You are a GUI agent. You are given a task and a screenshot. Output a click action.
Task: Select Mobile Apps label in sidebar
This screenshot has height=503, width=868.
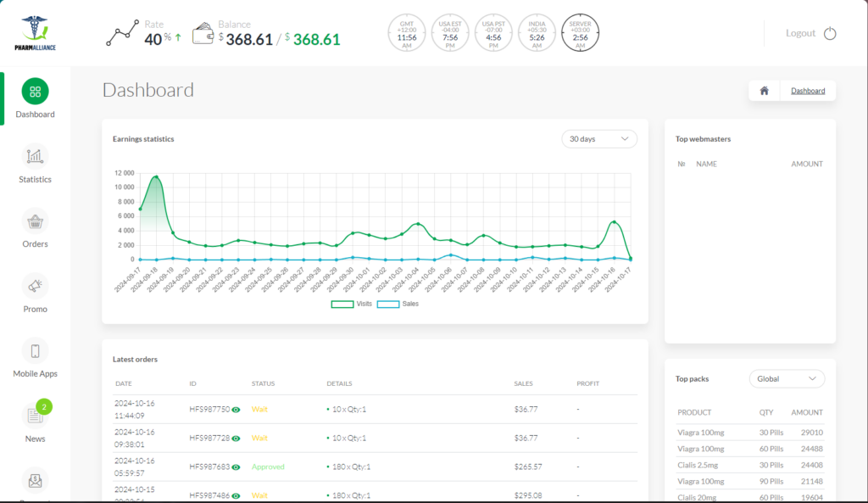point(35,374)
